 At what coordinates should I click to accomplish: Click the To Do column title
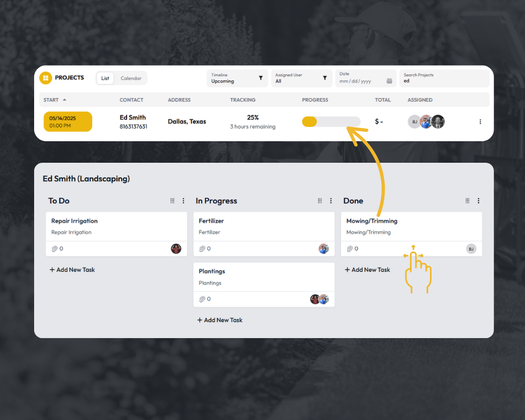tap(59, 201)
